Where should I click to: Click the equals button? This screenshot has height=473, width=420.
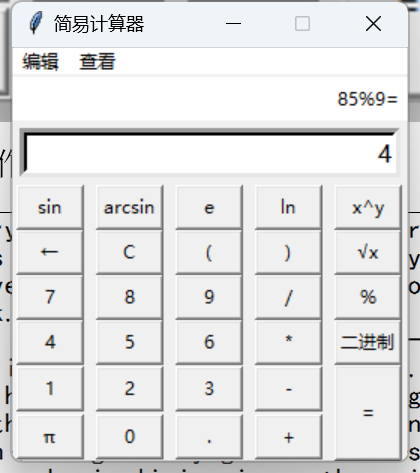click(x=368, y=413)
